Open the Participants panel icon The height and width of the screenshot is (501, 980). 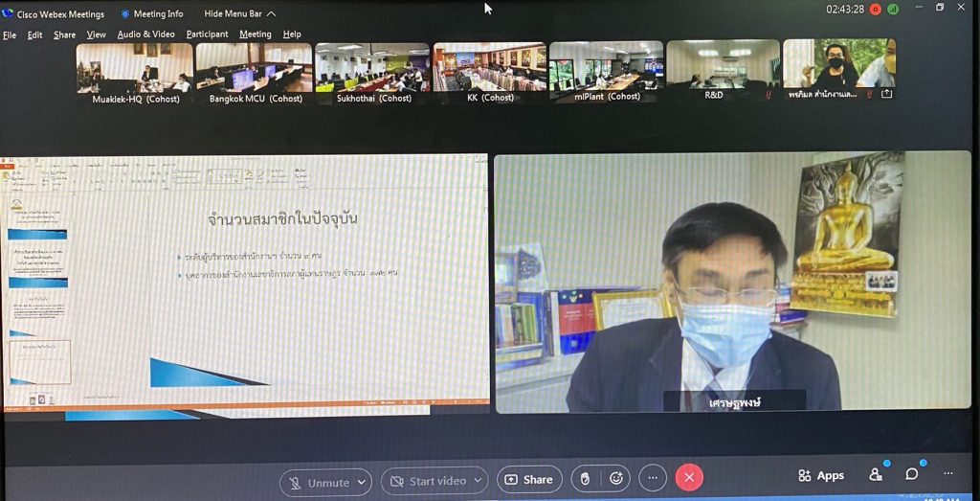click(x=875, y=475)
